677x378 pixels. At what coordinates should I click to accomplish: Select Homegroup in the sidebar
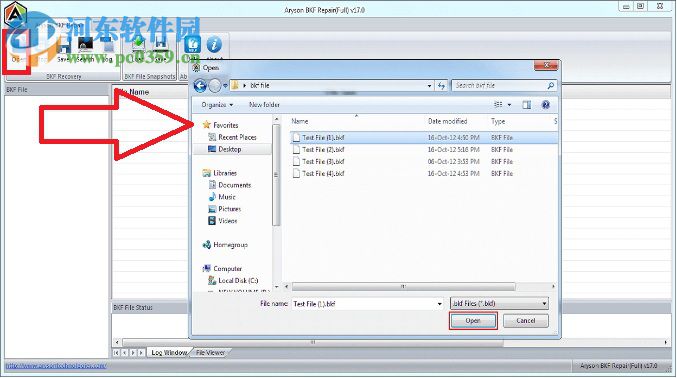click(x=225, y=245)
